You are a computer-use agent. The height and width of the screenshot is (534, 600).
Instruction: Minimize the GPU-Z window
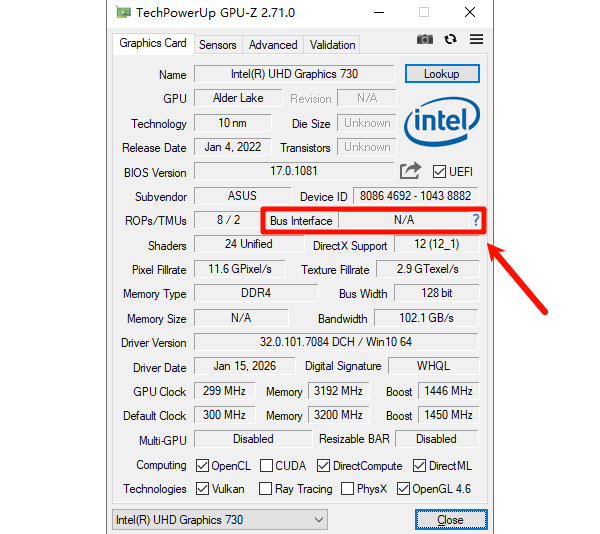click(379, 13)
